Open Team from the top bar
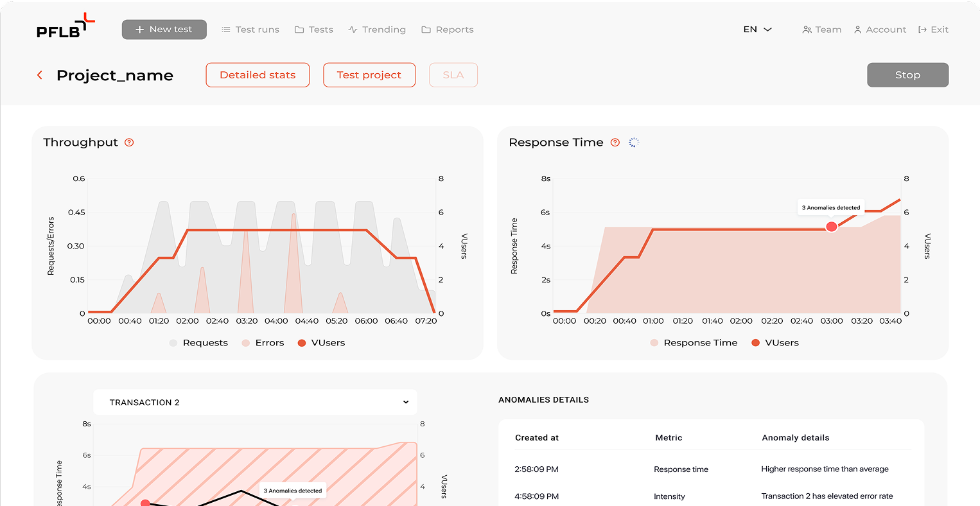Image resolution: width=980 pixels, height=506 pixels. point(822,30)
